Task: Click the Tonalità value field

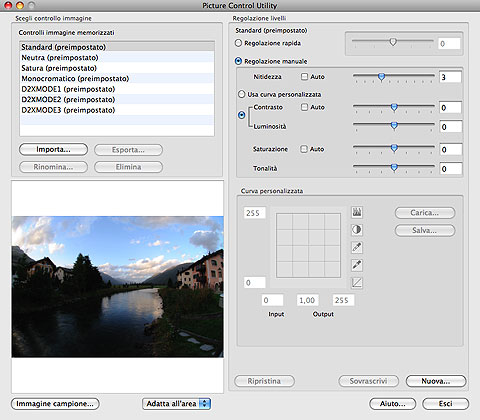Action: click(x=450, y=169)
